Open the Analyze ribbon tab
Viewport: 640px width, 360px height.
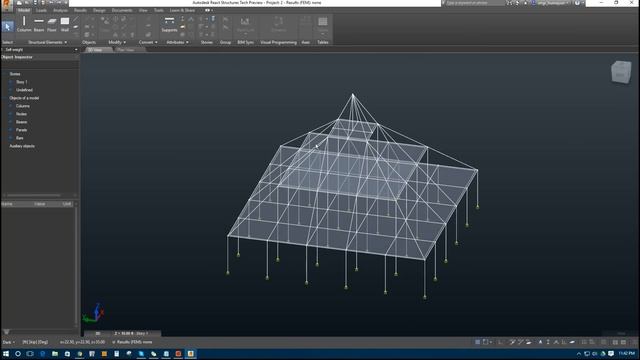click(x=60, y=10)
